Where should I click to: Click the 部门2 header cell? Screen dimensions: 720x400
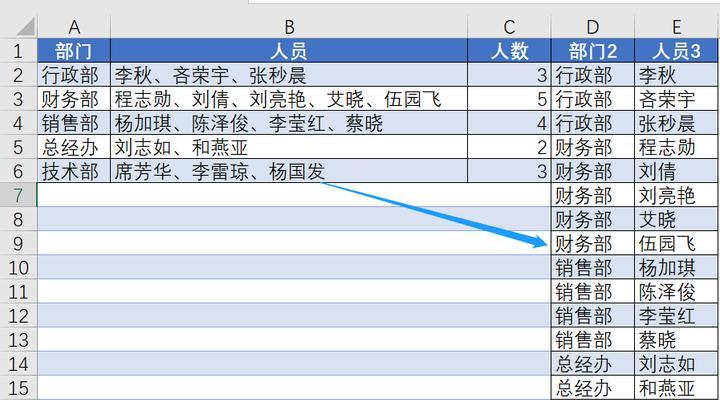[593, 51]
